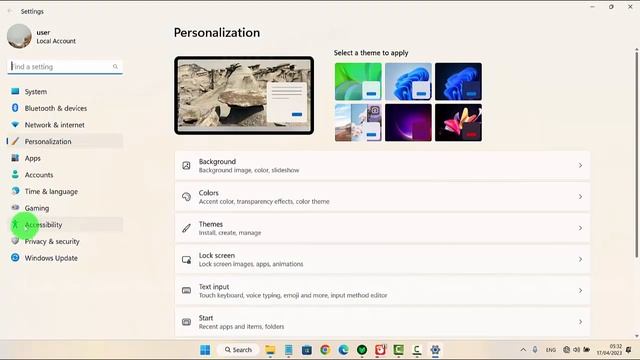Click the Find a setting search box
Screen dimensions: 640x360
(65, 67)
